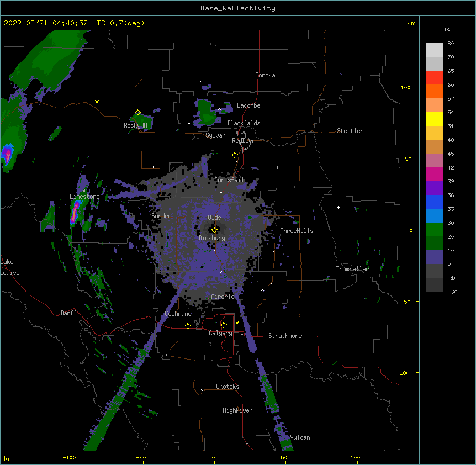Screen dimensions: 476x465
Task: Click the Okotoks town label
Action: (x=228, y=387)
